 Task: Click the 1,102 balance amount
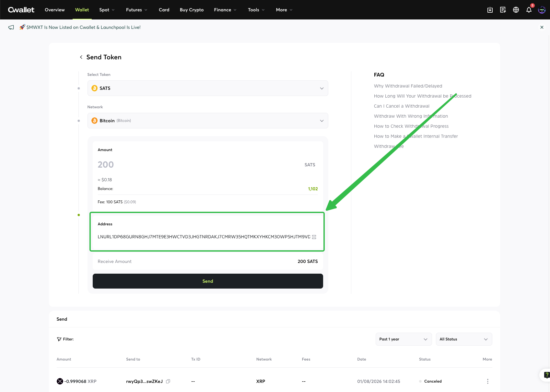[x=313, y=189]
